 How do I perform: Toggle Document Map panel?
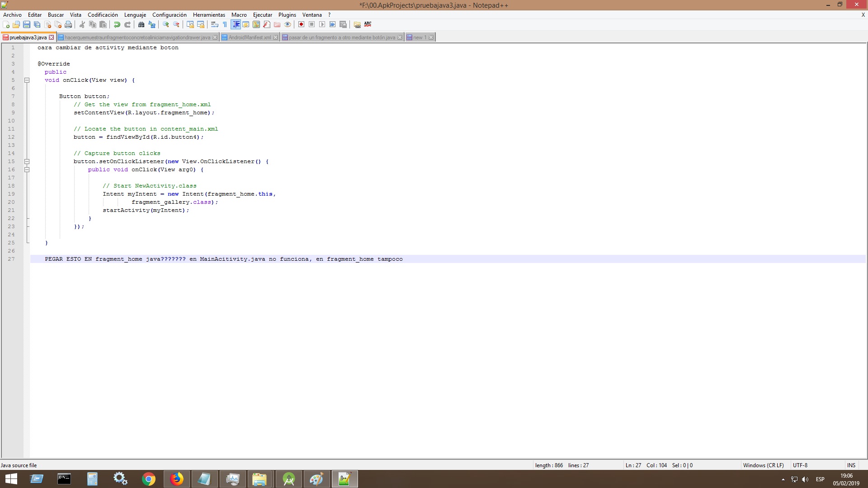click(256, 24)
